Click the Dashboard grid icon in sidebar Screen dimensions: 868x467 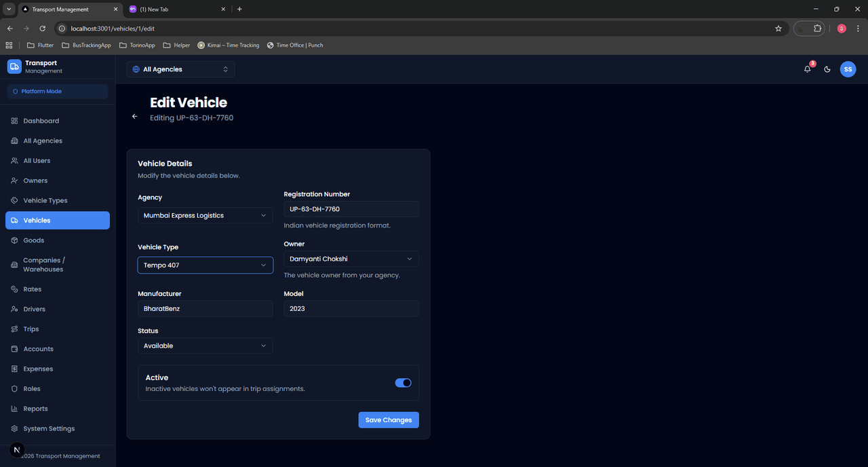click(x=14, y=121)
